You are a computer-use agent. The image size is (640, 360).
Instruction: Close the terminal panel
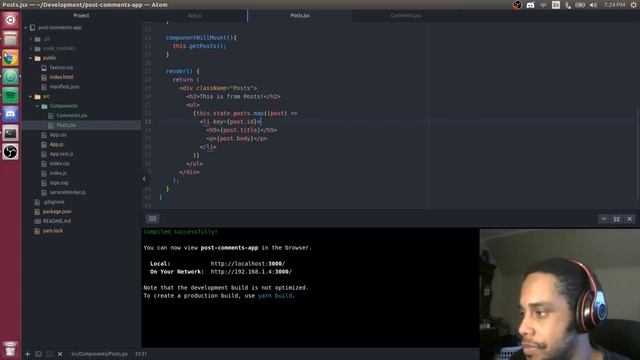(629, 219)
